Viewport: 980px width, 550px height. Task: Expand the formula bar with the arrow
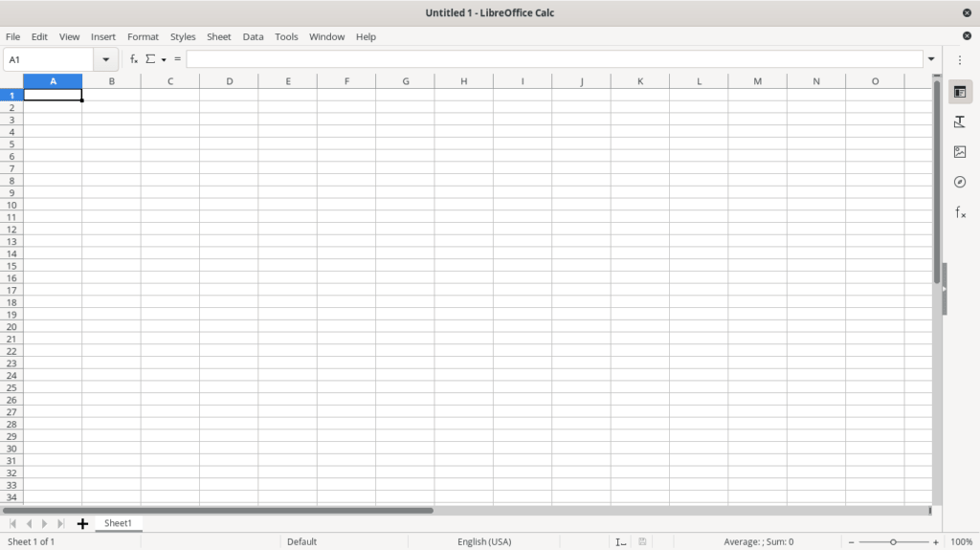point(931,59)
